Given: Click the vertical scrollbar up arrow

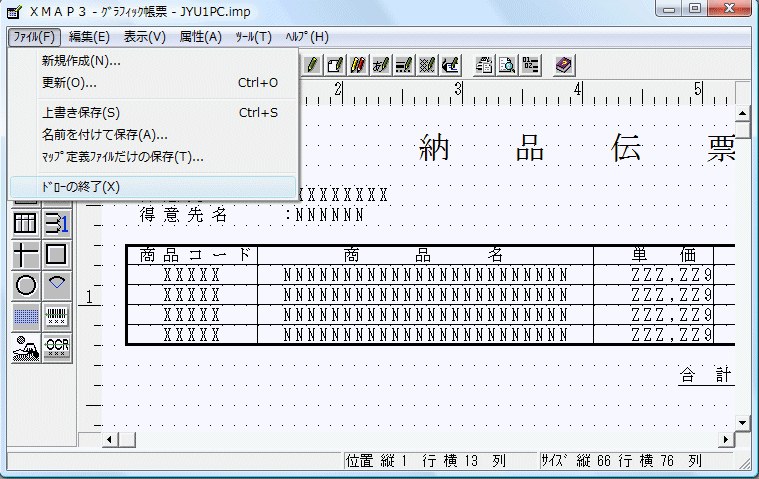Looking at the screenshot, I should click(743, 113).
